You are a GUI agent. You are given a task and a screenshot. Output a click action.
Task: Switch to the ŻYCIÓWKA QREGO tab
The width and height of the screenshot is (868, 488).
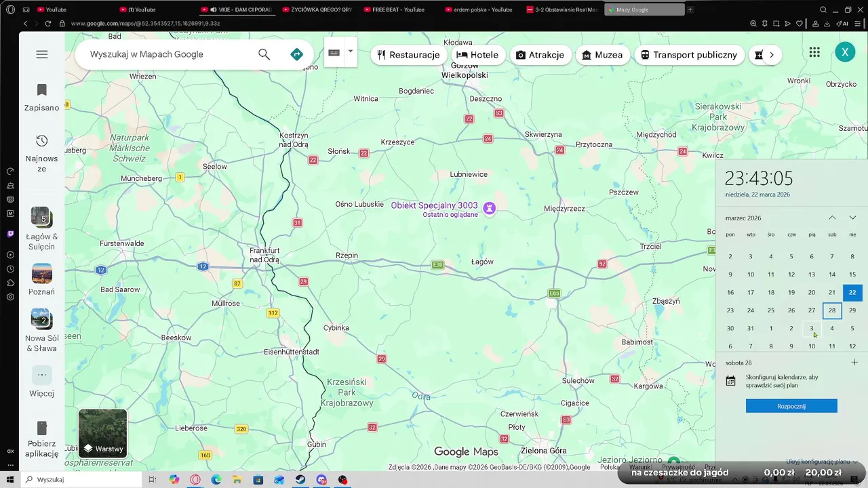pos(319,9)
